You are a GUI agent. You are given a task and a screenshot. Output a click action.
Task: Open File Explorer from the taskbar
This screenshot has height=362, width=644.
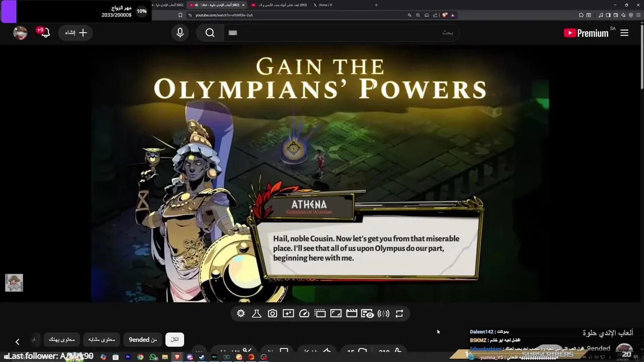tap(165, 357)
